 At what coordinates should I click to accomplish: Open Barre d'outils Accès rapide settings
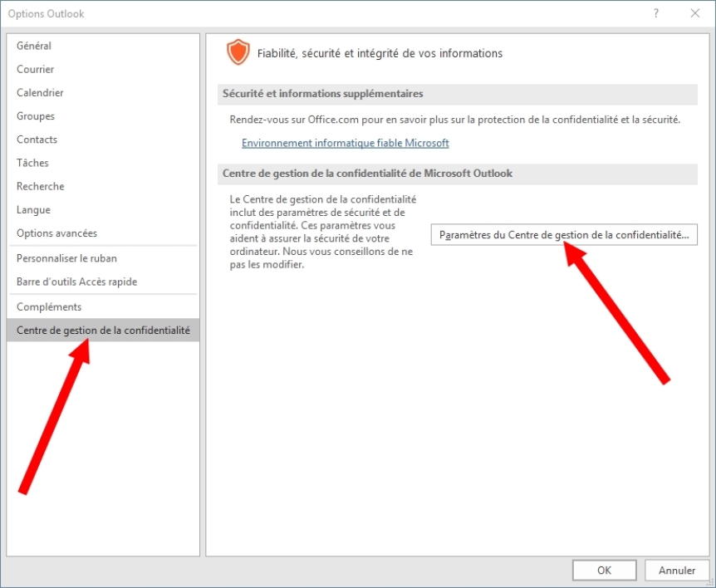(x=77, y=282)
